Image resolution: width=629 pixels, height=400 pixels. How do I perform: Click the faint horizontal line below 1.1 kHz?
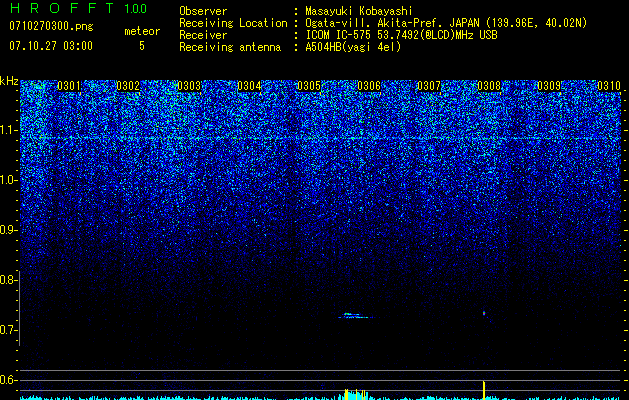coord(321,138)
